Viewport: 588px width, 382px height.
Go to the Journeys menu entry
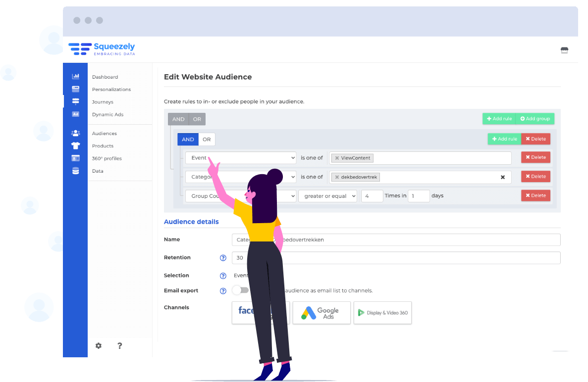(x=103, y=101)
